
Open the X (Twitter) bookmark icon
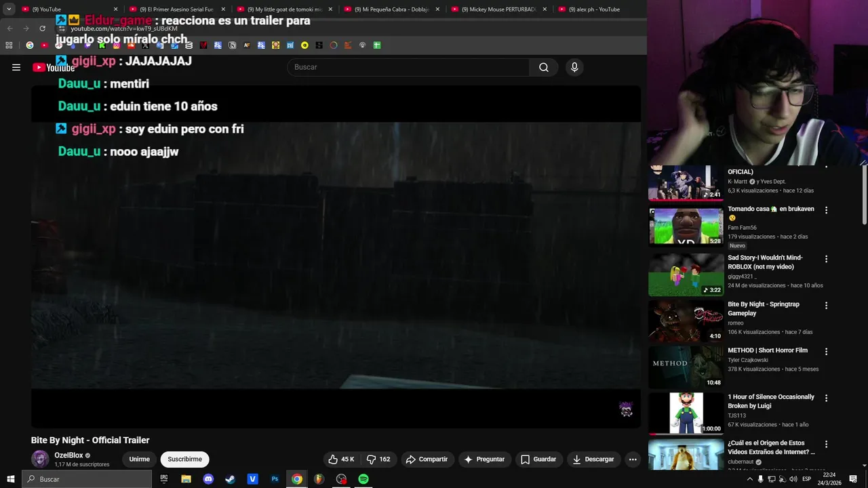[145, 45]
